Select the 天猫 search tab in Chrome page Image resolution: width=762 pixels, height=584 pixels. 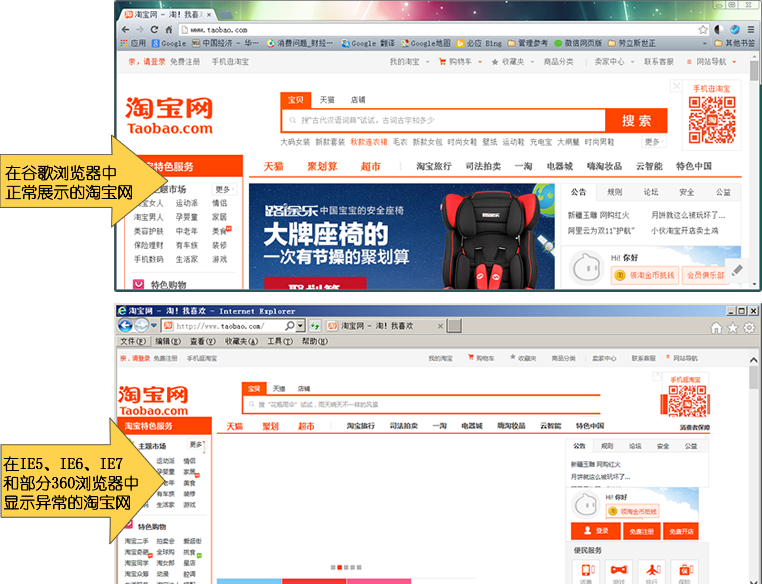click(327, 100)
